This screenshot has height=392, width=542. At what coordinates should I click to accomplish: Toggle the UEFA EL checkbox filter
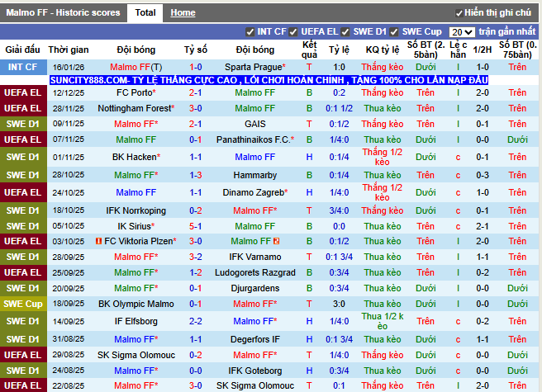point(293,32)
